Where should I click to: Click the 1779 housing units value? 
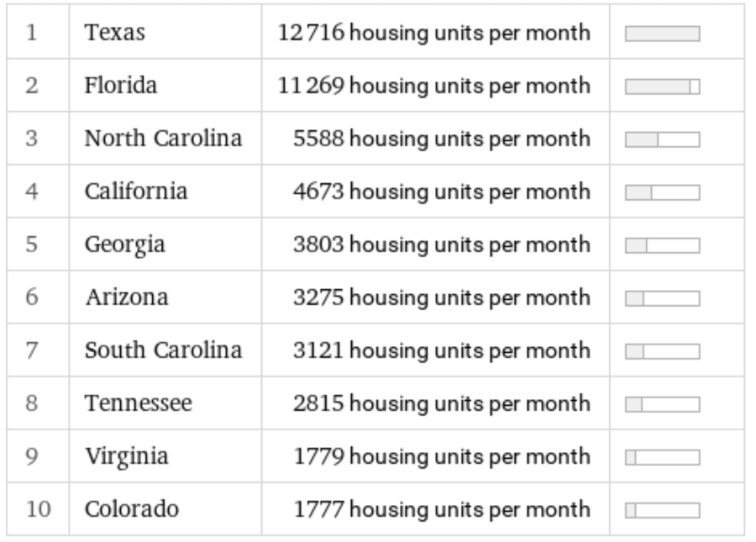click(x=441, y=456)
